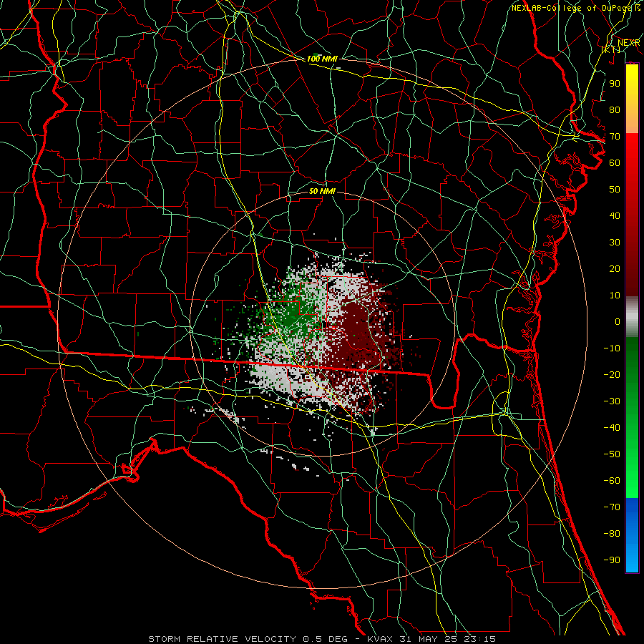Image resolution: width=644 pixels, height=644 pixels.
Task: Click the 30 value on the velocity scale
Action: tap(615, 243)
